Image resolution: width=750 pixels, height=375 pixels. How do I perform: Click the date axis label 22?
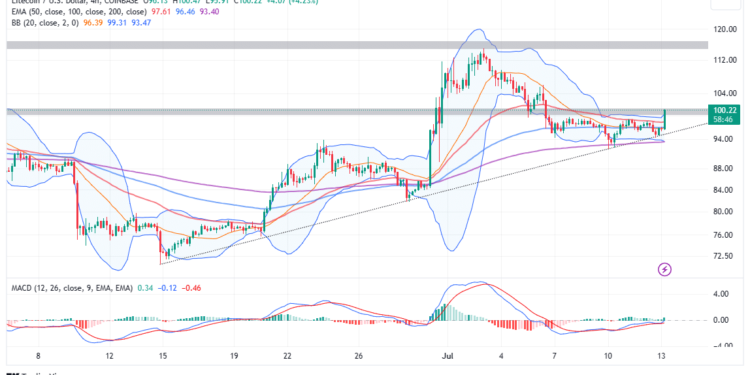(x=287, y=355)
